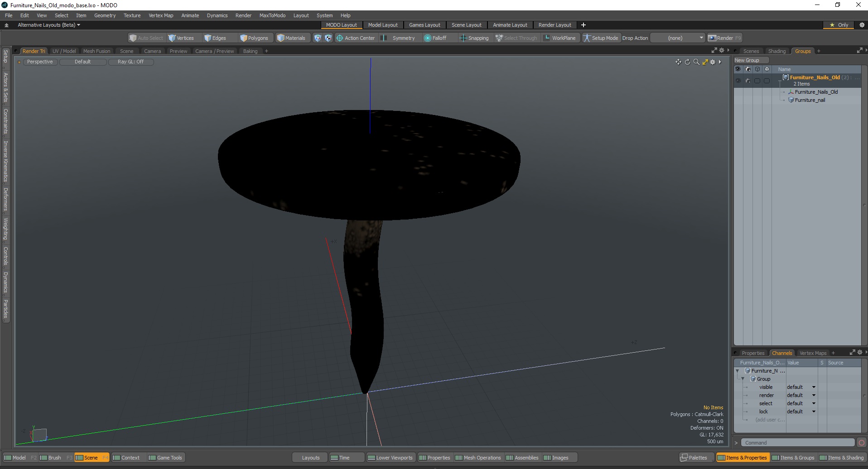868x469 pixels.
Task: Click the Channels panel gear icon
Action: (x=859, y=352)
